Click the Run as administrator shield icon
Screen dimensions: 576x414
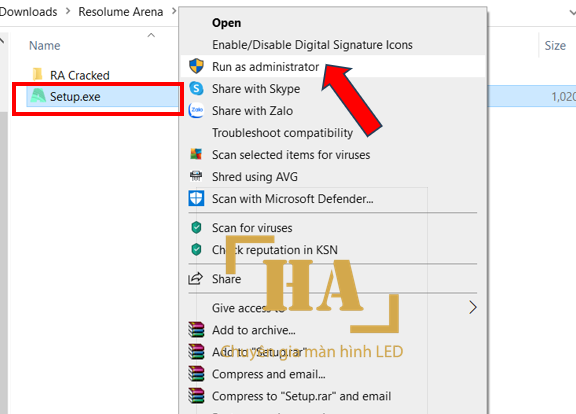coord(196,66)
